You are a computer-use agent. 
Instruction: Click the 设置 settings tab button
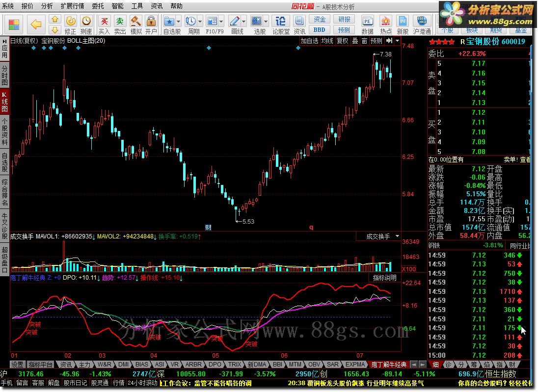tap(17, 365)
